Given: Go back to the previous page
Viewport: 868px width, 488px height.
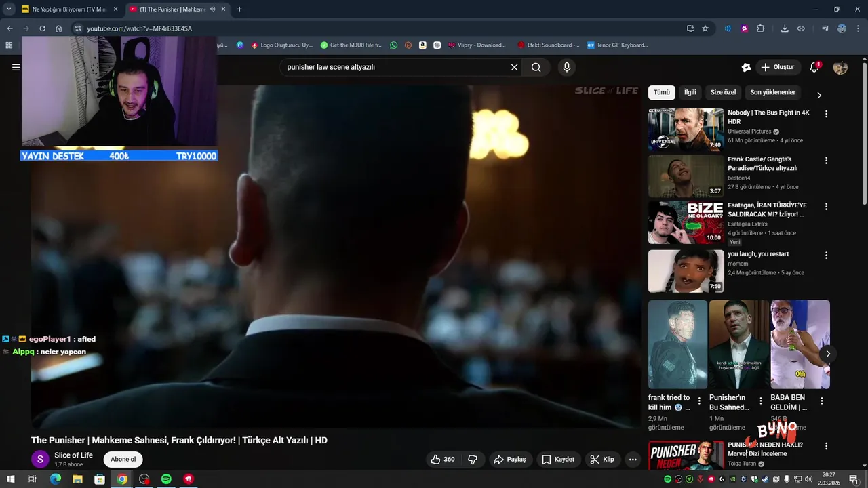Looking at the screenshot, I should click(9, 28).
